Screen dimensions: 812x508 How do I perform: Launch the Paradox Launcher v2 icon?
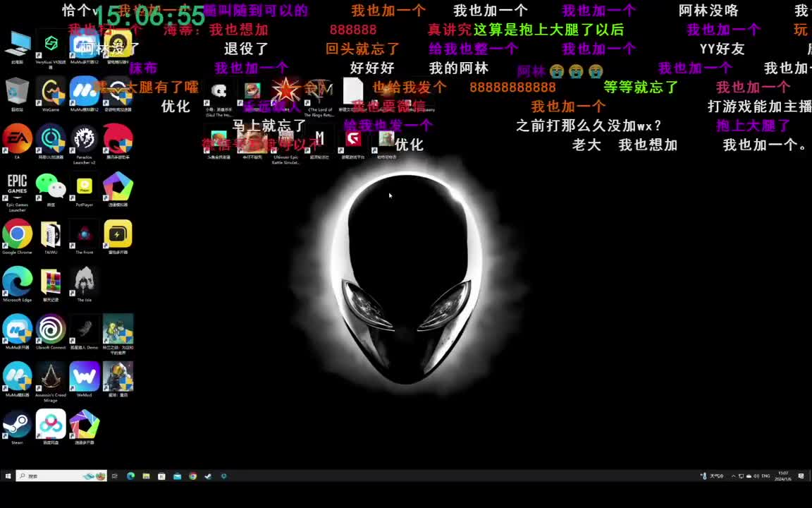[85, 144]
